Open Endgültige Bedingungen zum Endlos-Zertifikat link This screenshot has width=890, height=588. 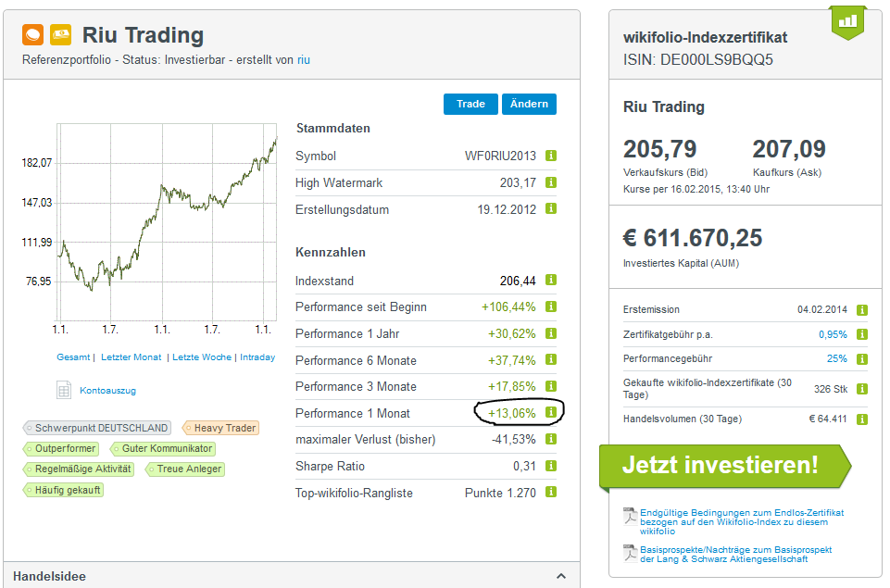[x=742, y=521]
